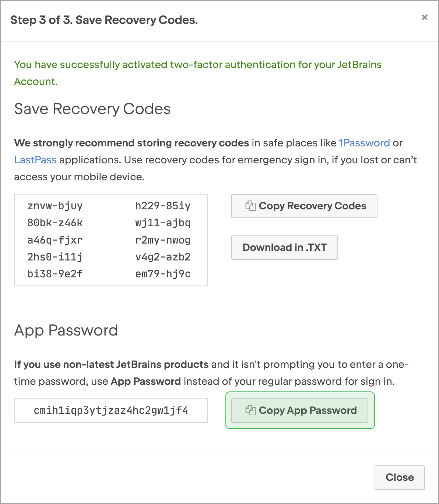Select the recovery code wj11-ajbq

163,223
